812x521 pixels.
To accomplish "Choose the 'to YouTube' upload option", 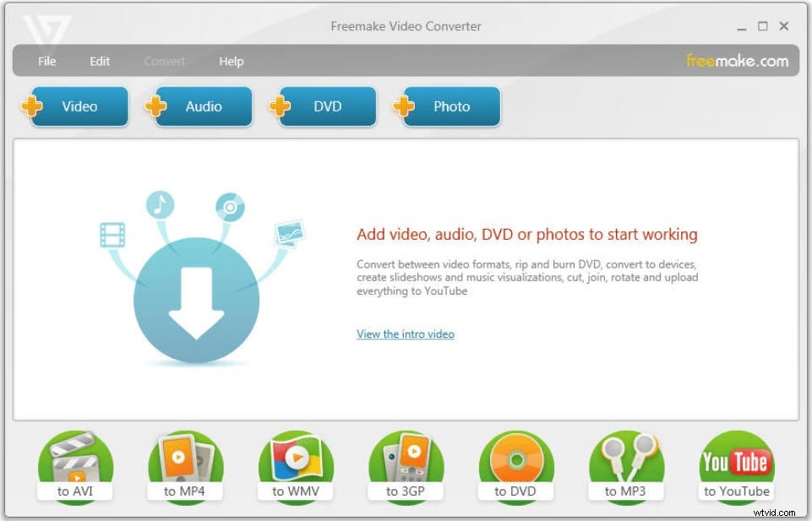I will 736,464.
